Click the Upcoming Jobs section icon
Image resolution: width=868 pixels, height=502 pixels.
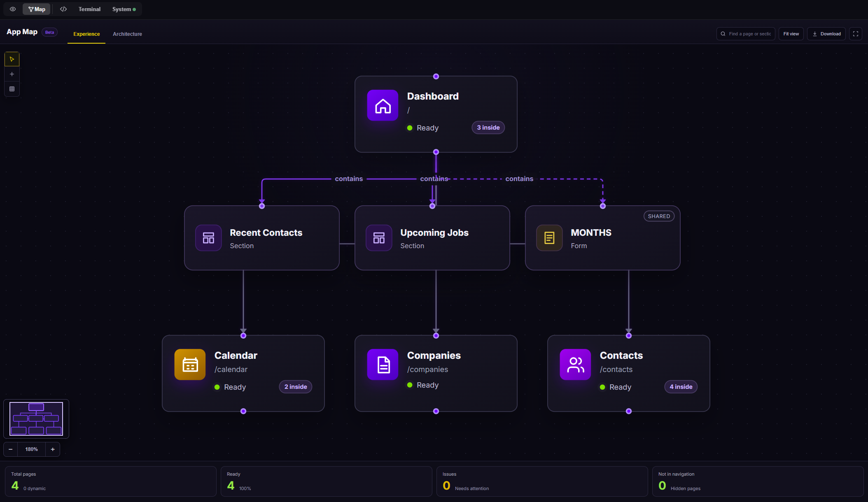[379, 238]
